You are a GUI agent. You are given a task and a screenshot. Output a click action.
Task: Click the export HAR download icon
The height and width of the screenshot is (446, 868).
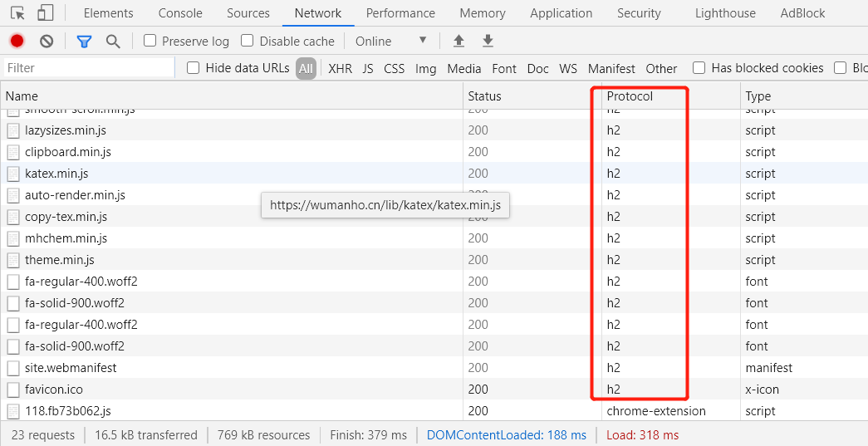tap(488, 41)
